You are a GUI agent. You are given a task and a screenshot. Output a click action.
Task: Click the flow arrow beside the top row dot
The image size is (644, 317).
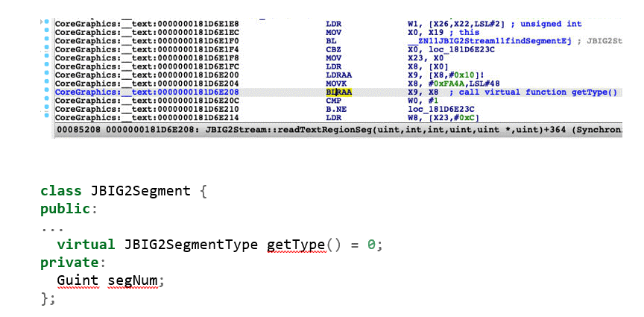41,22
